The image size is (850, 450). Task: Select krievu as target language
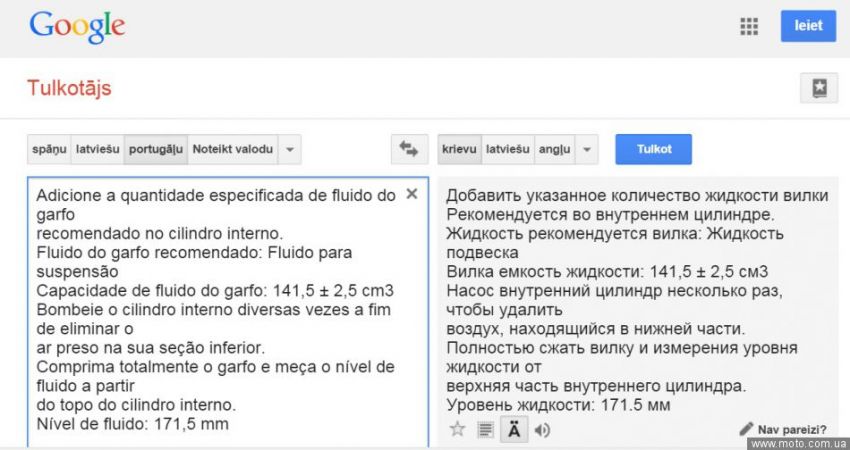(x=459, y=149)
